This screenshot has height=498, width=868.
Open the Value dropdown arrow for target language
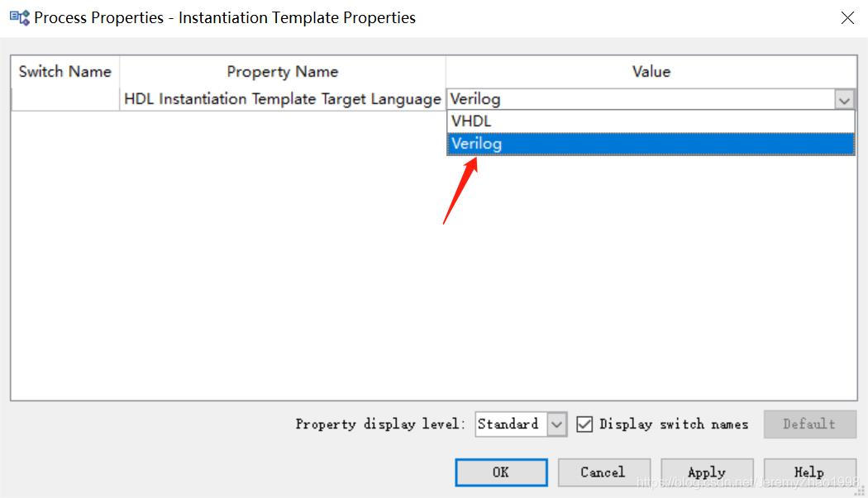pyautogui.click(x=845, y=98)
